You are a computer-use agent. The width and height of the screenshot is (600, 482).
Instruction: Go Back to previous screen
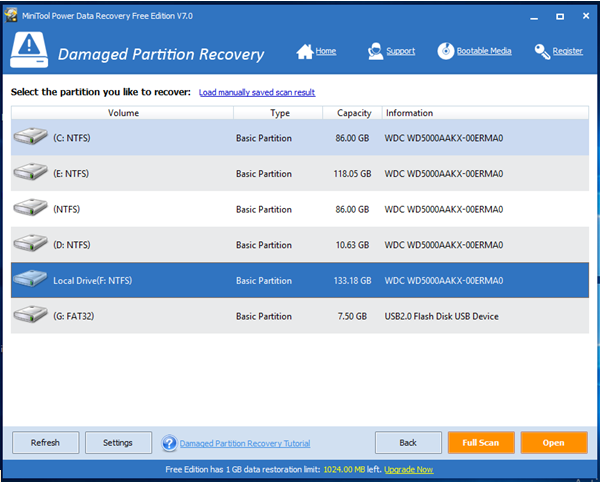click(x=408, y=443)
